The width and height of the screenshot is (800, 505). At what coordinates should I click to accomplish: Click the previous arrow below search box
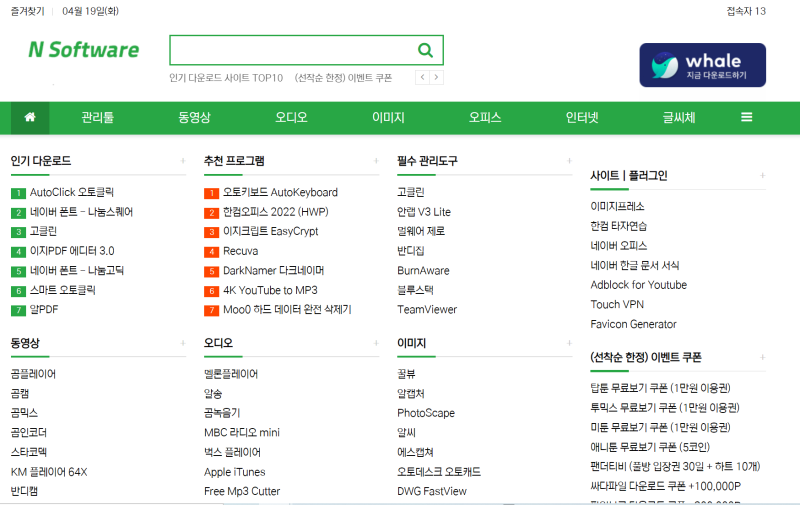point(422,78)
